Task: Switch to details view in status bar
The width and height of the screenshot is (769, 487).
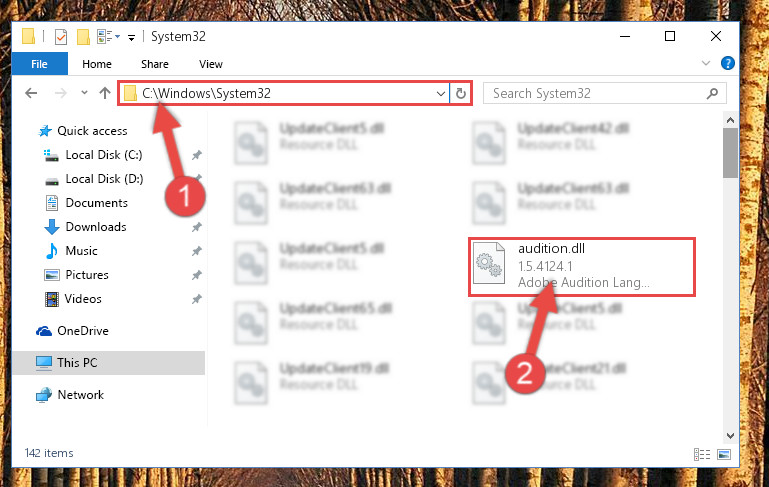Action: coord(702,454)
